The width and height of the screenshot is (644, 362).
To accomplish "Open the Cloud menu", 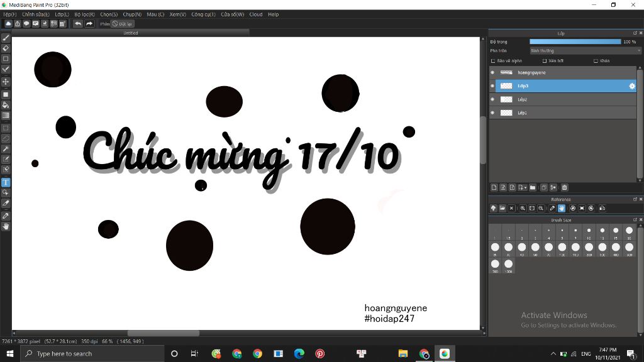I will click(x=256, y=14).
